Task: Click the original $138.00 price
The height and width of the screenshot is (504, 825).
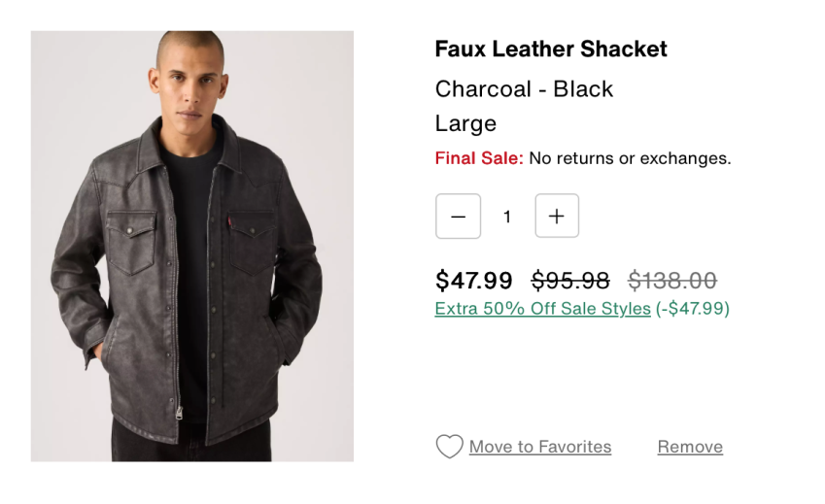Action: (672, 281)
